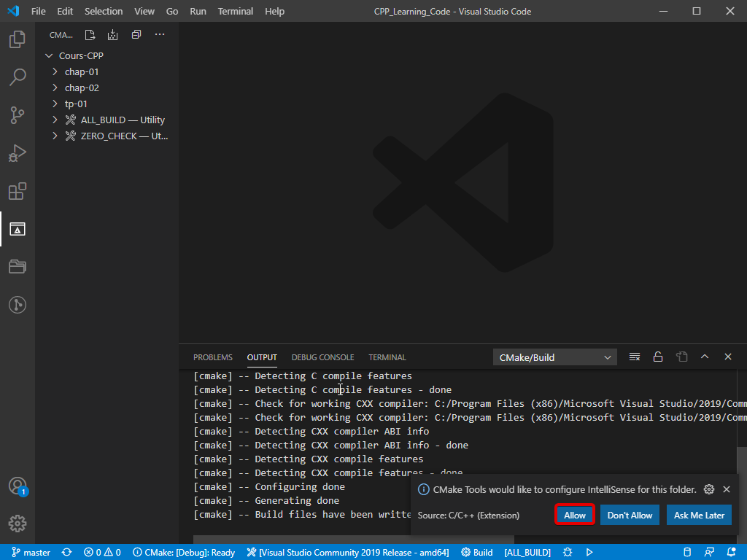Click the greyed-out open log file icon

682,357
